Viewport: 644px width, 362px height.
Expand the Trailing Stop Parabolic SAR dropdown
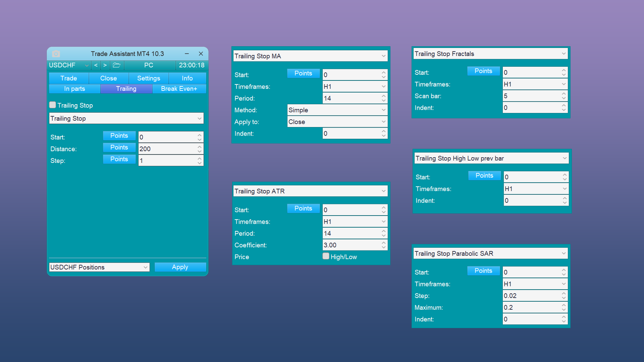point(491,253)
